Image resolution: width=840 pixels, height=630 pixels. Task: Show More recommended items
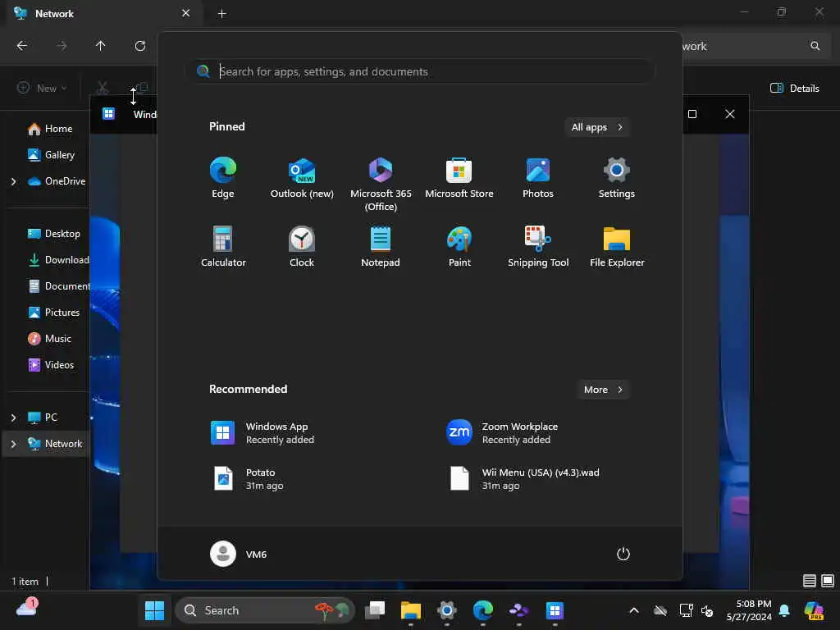[x=603, y=390]
